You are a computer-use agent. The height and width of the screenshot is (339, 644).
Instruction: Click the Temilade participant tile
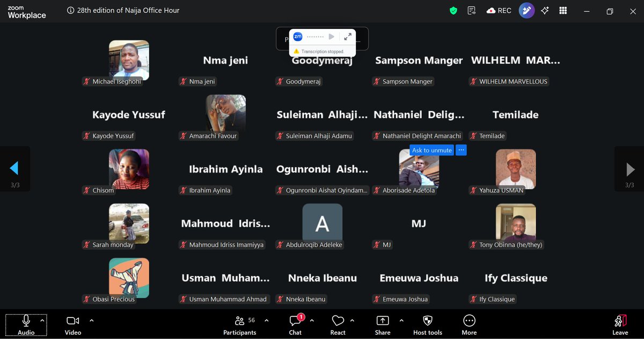pyautogui.click(x=515, y=114)
